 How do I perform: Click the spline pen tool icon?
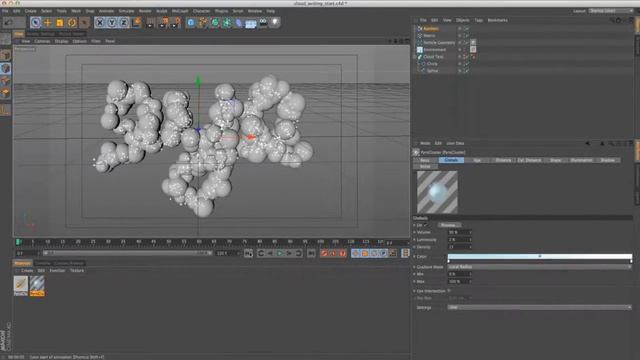203,22
